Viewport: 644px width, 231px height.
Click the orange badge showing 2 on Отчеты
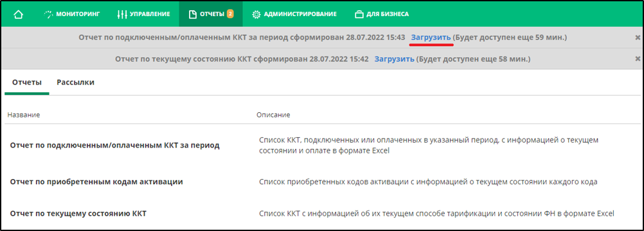230,14
